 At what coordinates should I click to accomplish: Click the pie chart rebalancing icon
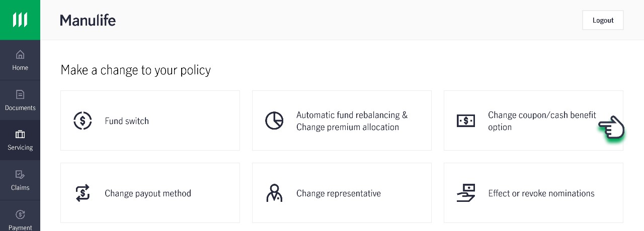point(274,121)
